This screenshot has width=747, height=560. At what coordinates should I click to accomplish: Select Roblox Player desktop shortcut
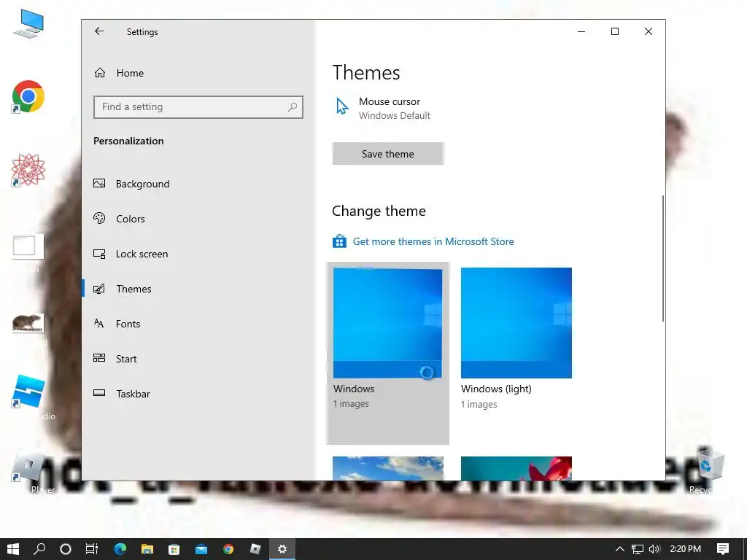tap(28, 466)
